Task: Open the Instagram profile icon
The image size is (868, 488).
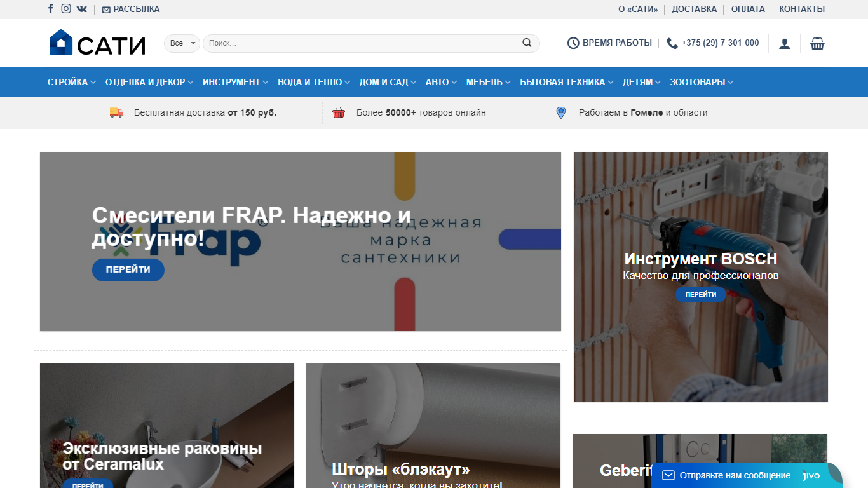Action: coord(66,9)
